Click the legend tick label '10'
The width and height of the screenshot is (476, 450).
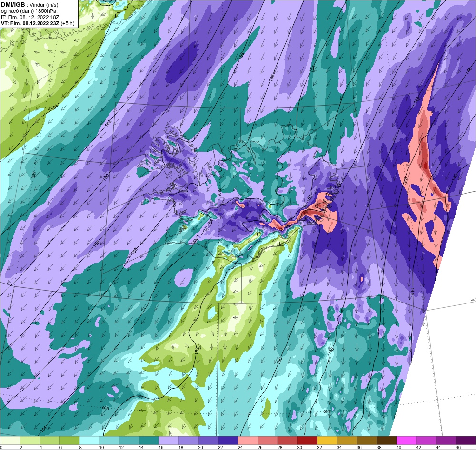(x=101, y=447)
